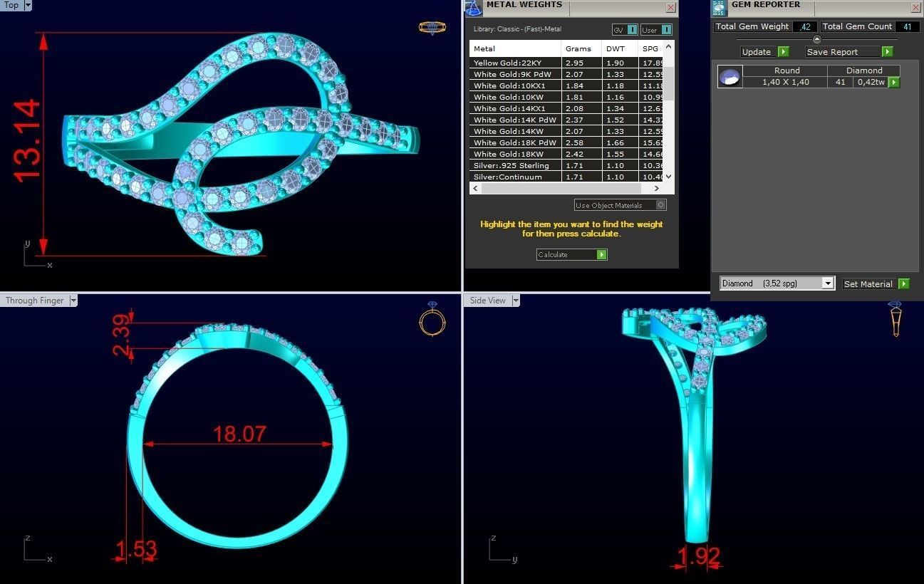The width and height of the screenshot is (924, 584).
Task: Click the metal table scroll-right arrow
Action: point(658,188)
